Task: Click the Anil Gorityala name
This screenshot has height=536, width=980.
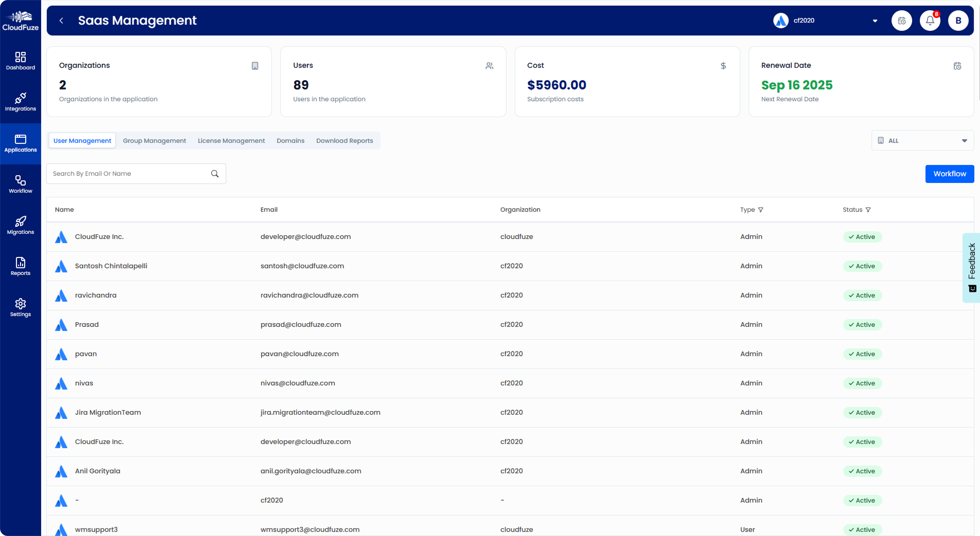Action: point(98,471)
